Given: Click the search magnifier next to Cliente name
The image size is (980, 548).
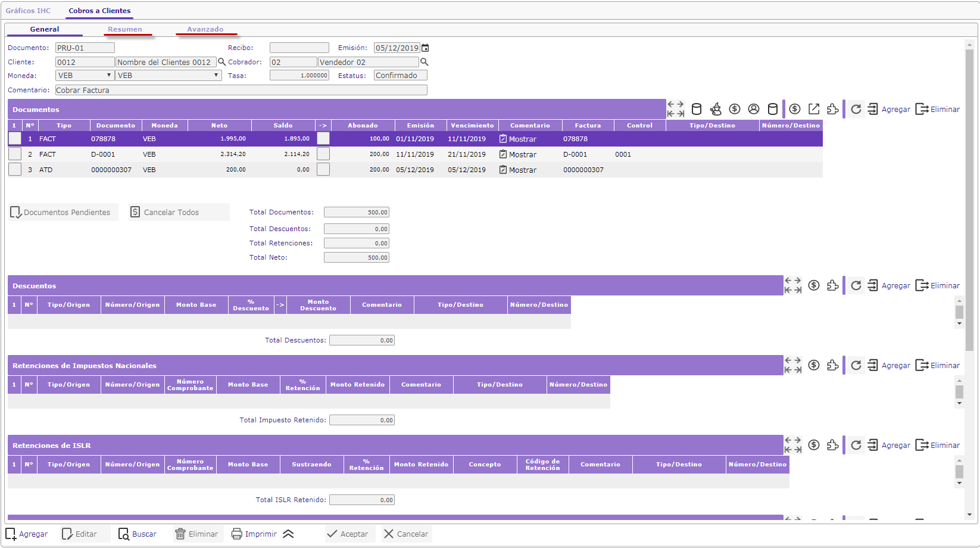Looking at the screenshot, I should click(x=221, y=62).
